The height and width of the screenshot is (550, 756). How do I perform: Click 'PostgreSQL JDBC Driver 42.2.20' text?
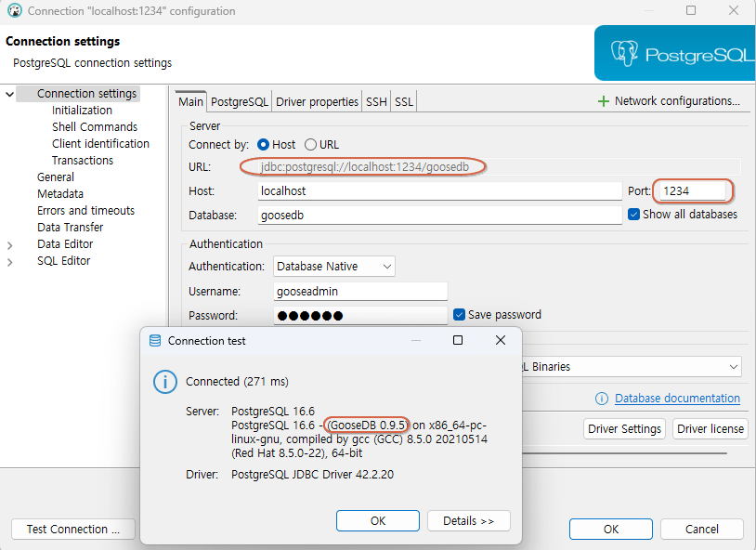(x=312, y=475)
